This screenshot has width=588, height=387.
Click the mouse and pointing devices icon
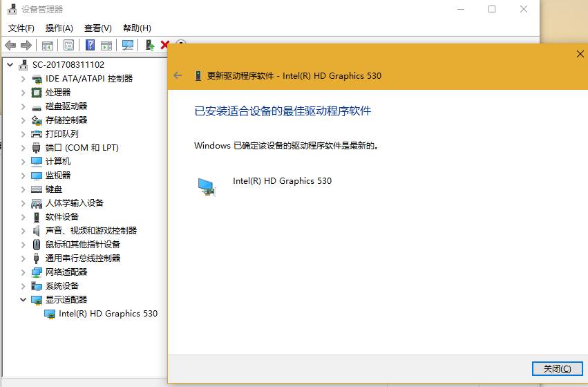(37, 245)
